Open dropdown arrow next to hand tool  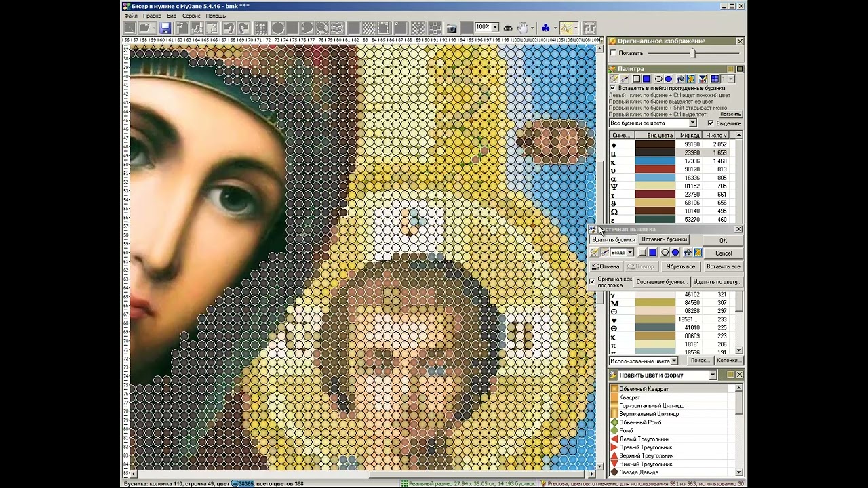coord(532,28)
